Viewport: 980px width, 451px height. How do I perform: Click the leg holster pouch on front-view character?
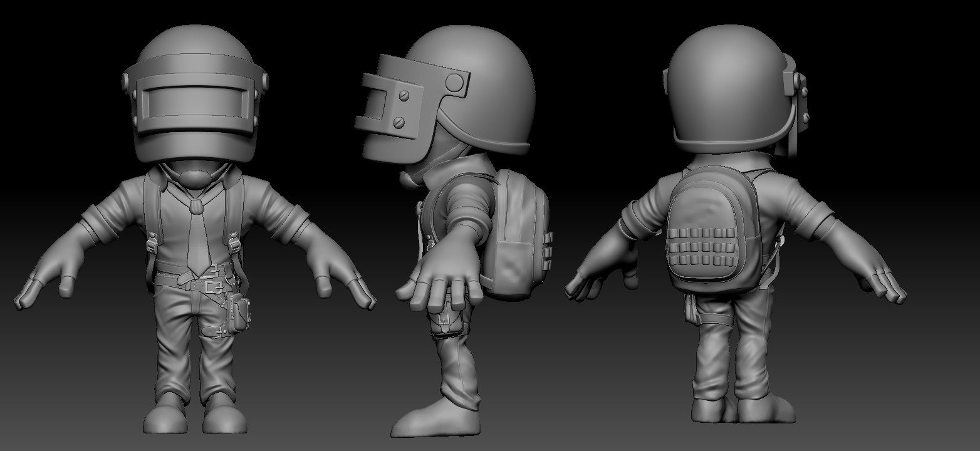tap(238, 314)
